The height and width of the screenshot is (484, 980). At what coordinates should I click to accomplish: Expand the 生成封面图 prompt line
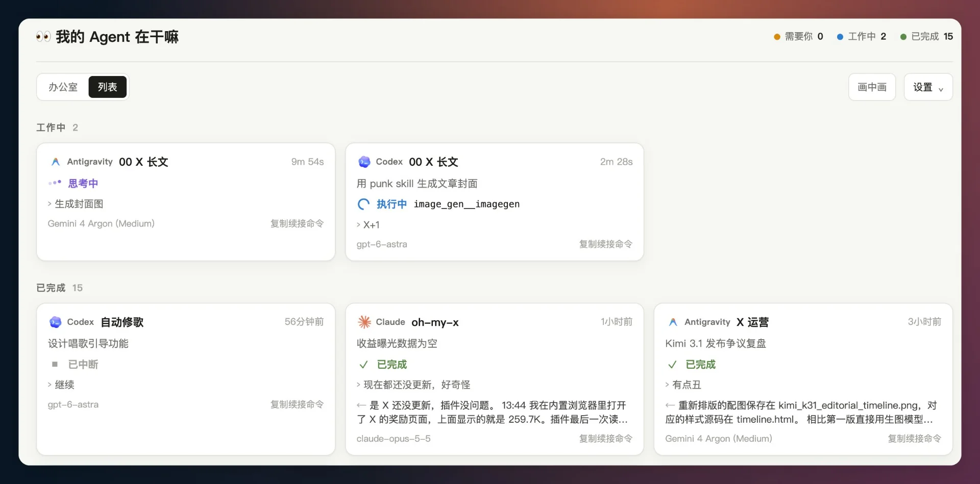(76, 204)
